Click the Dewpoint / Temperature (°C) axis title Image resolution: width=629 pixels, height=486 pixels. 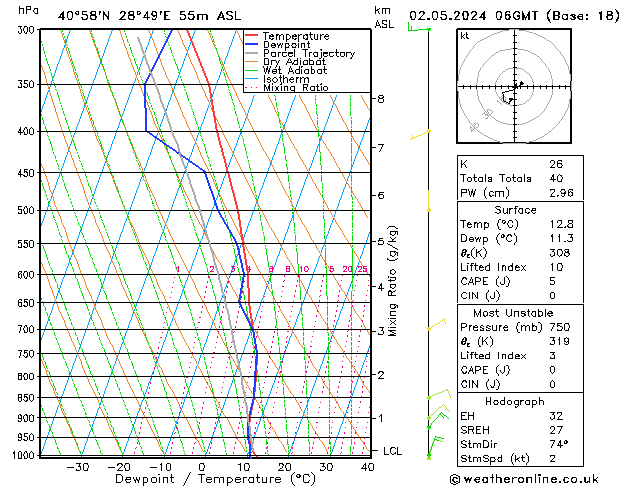[x=215, y=479]
